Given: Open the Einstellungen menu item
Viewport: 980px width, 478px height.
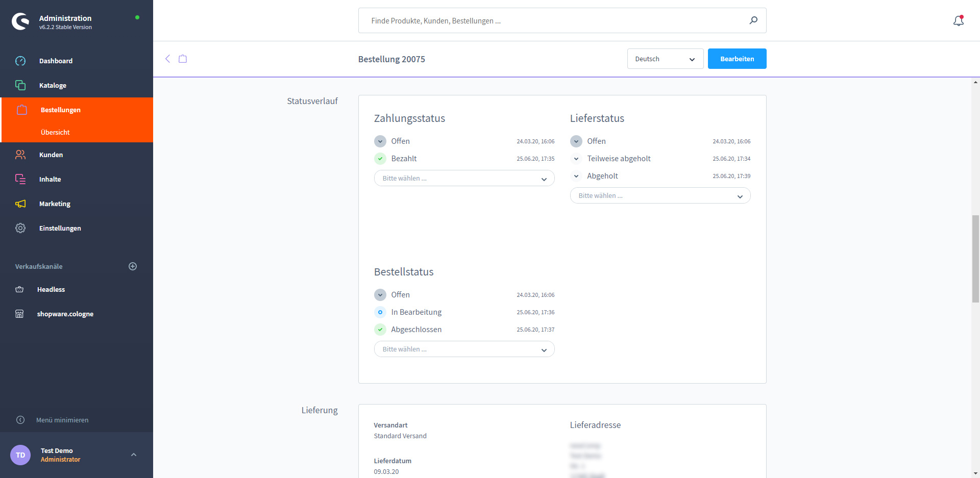Looking at the screenshot, I should pyautogui.click(x=77, y=228).
